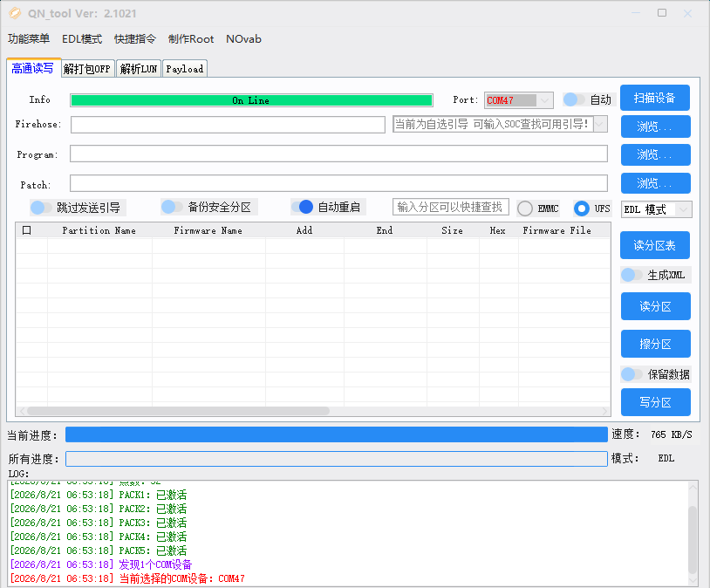
Task: Click the 写分区 write partition button
Action: [x=655, y=402]
